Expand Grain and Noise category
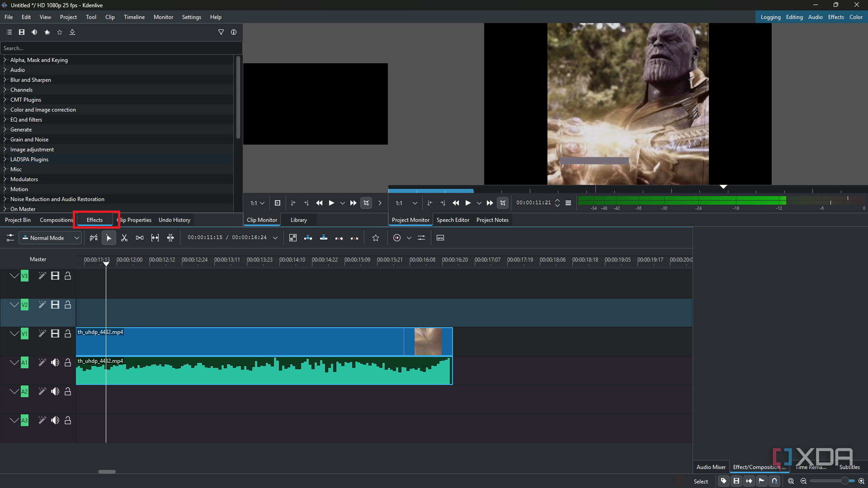The image size is (868, 488). (5, 140)
